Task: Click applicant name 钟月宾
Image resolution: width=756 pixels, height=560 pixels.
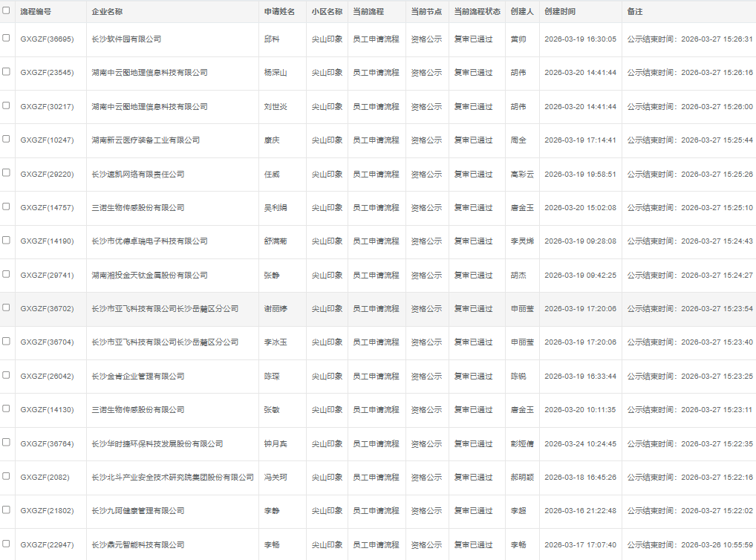Action: point(276,443)
